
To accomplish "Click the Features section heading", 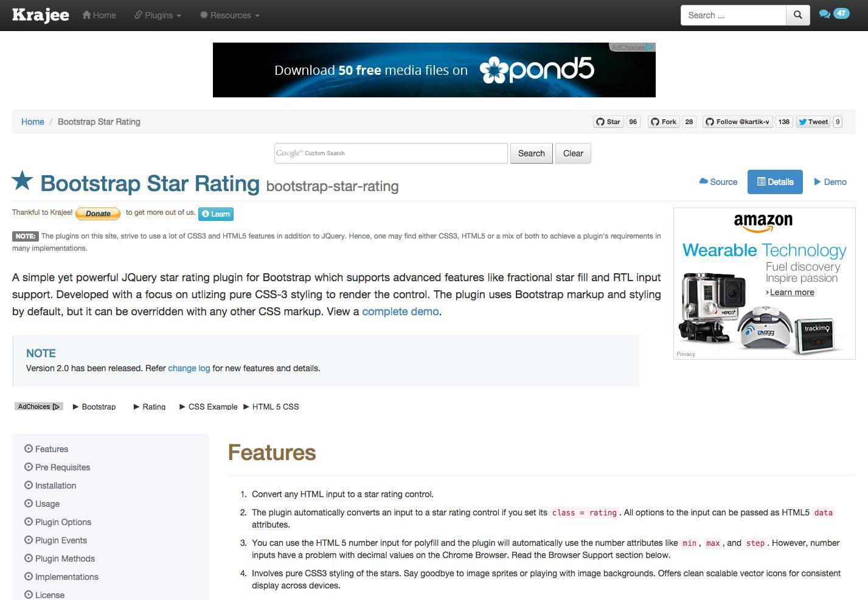I will coord(272,453).
